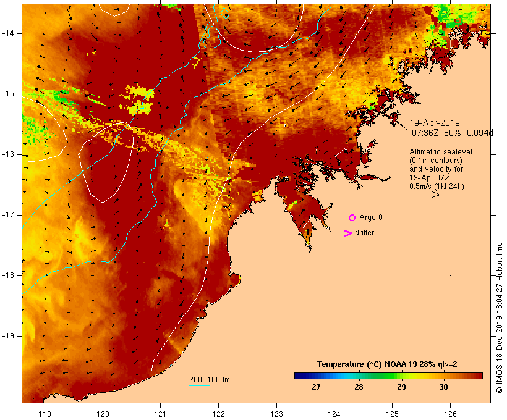Click the "Temperature (°C) NOAA 19 28% ql>=2" title
The height and width of the screenshot is (420, 507).
387,364
